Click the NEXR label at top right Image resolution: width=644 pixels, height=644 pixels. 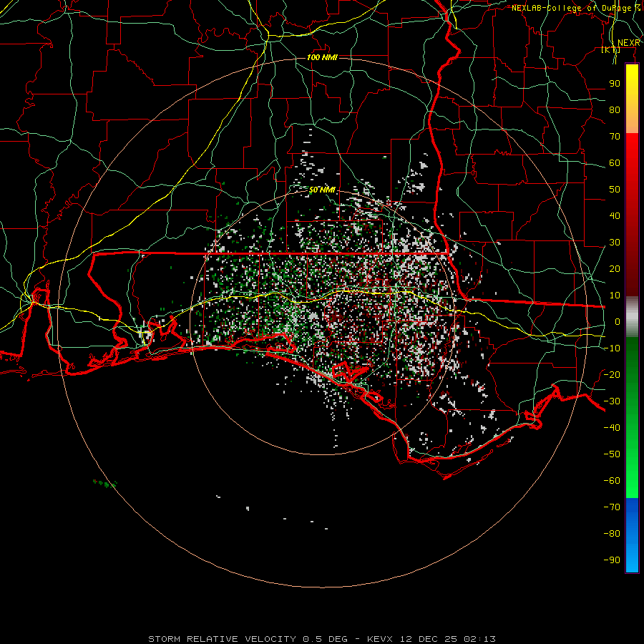[628, 43]
